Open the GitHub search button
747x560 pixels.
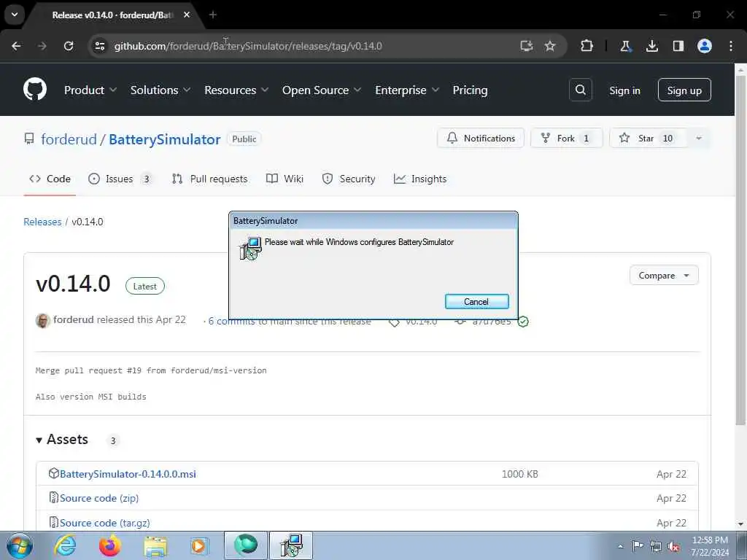[580, 90]
